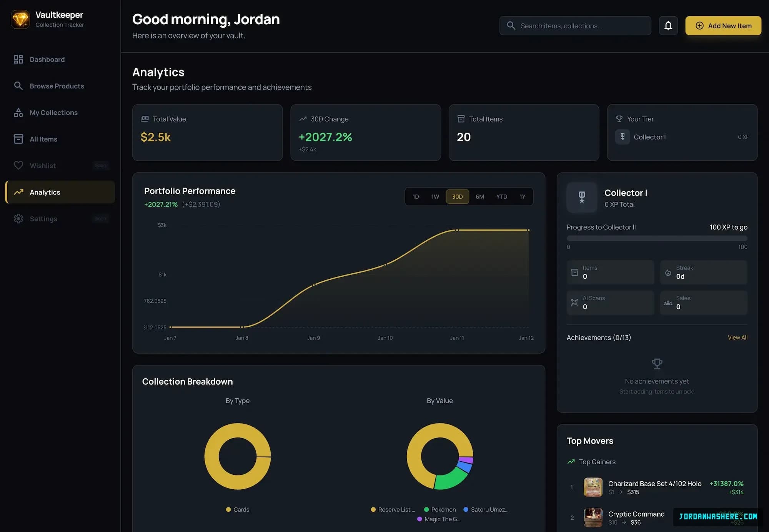Click the Vaultkeeper diamond logo
769x532 pixels.
coord(20,19)
